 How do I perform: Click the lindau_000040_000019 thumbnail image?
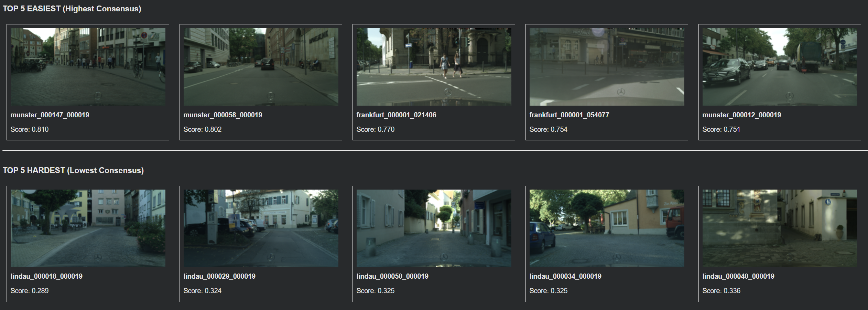[x=780, y=228]
